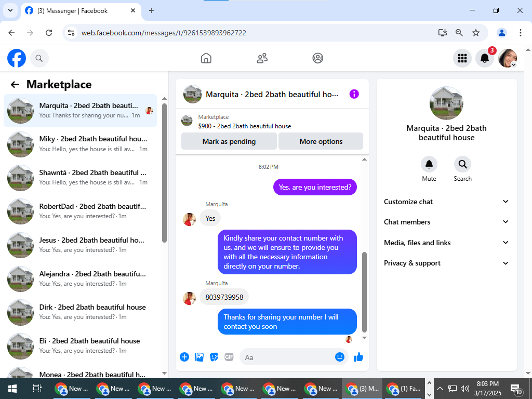The width and height of the screenshot is (532, 399).
Task: Open the Friends icon in top navigation
Action: [262, 58]
